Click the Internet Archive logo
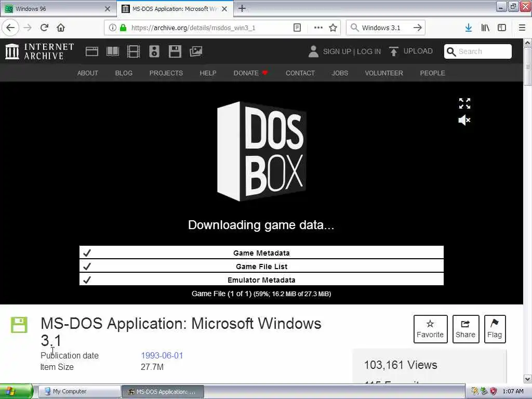This screenshot has height=399, width=532. click(39, 51)
